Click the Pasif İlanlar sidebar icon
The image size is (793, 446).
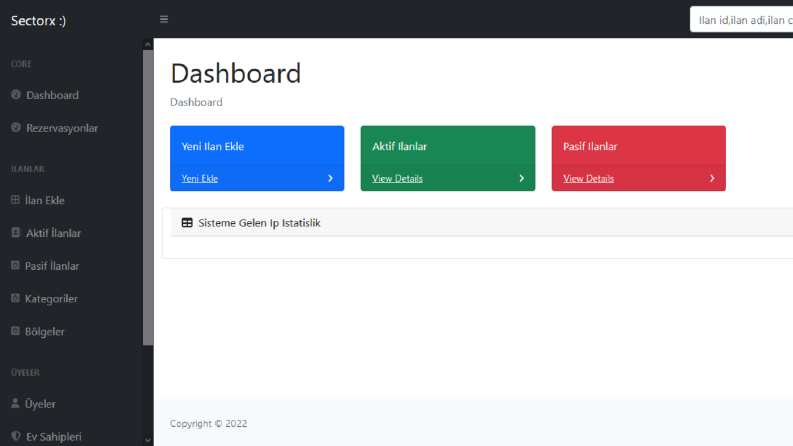[16, 265]
